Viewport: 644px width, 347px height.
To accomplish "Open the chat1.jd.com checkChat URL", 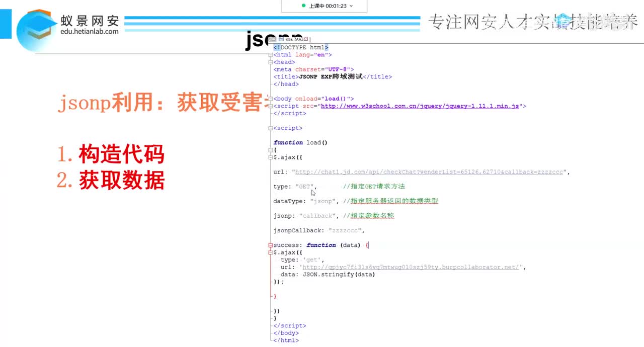I will [x=430, y=172].
